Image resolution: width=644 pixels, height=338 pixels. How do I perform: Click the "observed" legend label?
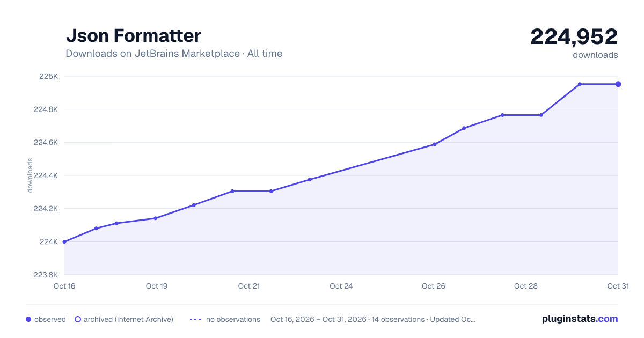point(50,319)
